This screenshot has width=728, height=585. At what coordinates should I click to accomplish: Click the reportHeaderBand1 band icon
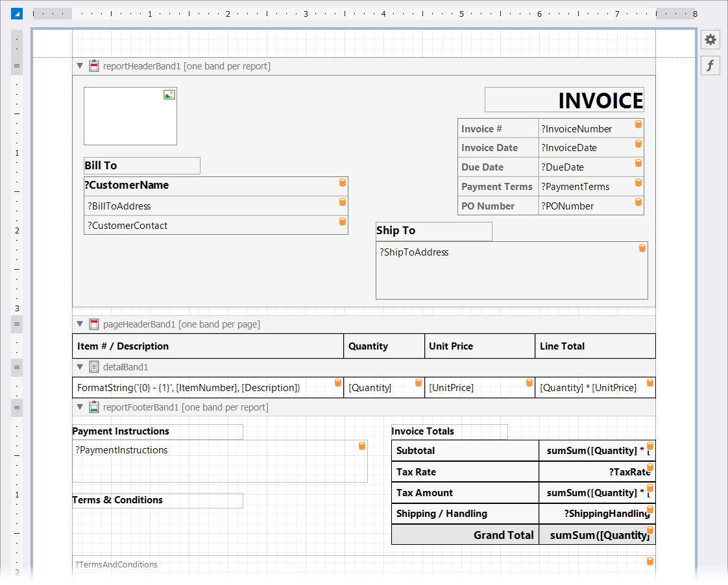click(x=94, y=66)
